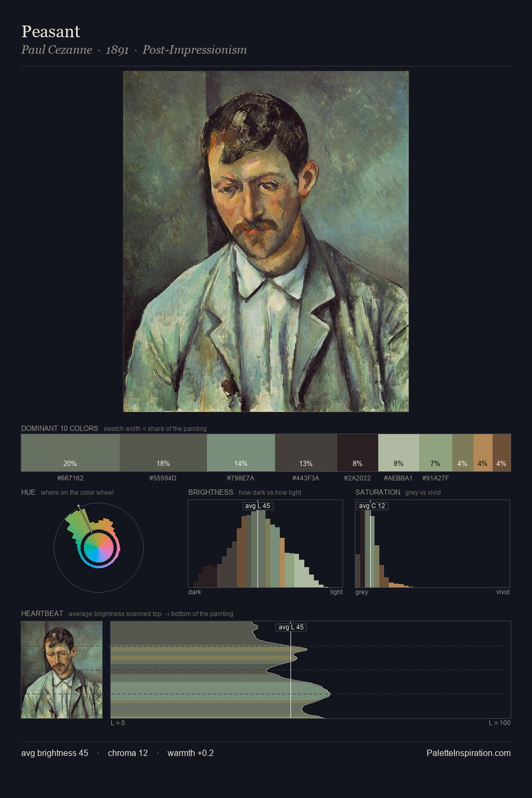Click the 'BRIGHTNESS' section heading
This screenshot has height=798, width=532.
(x=211, y=492)
